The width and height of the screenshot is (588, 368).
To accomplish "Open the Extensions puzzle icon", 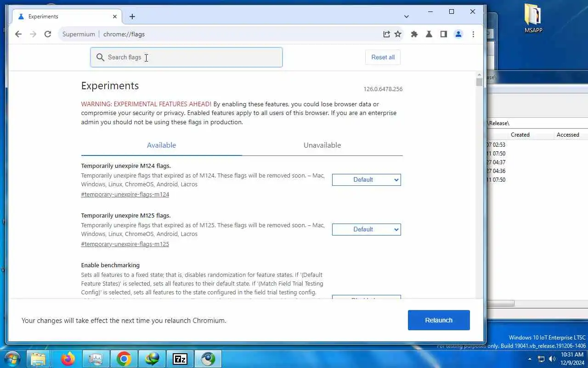I will (414, 34).
